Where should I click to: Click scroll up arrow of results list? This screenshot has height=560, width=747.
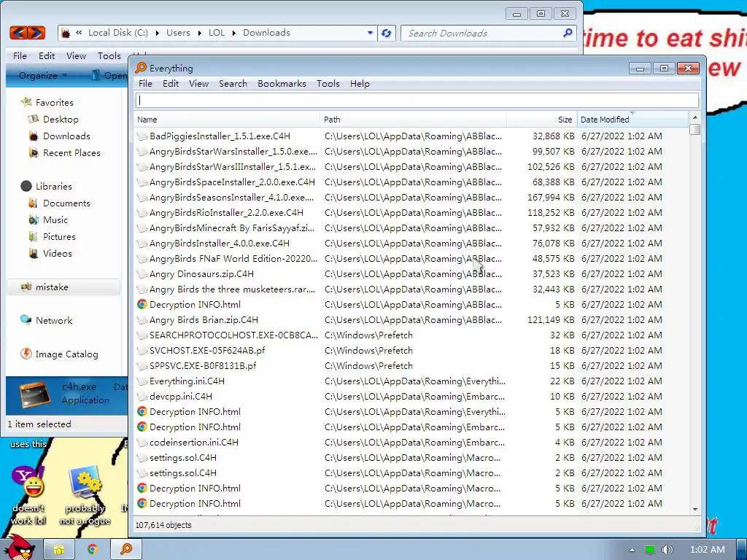click(x=695, y=117)
